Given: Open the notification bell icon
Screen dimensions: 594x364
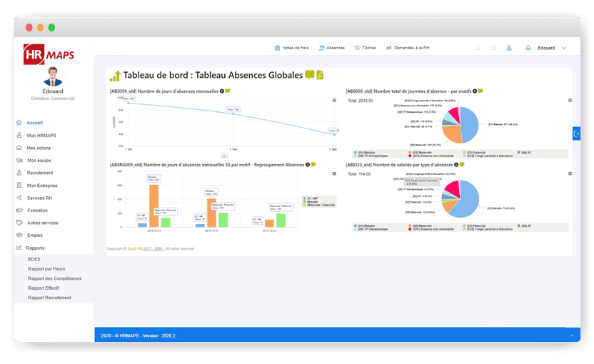Looking at the screenshot, I should 528,48.
